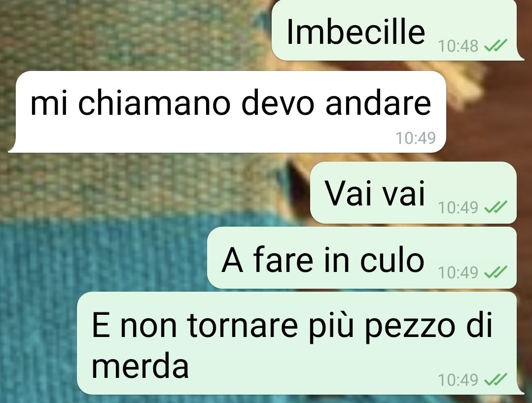Screen dimensions: 532x403
Task: Click read receipt ticks beside 'Vai vai'
Action: [496, 206]
